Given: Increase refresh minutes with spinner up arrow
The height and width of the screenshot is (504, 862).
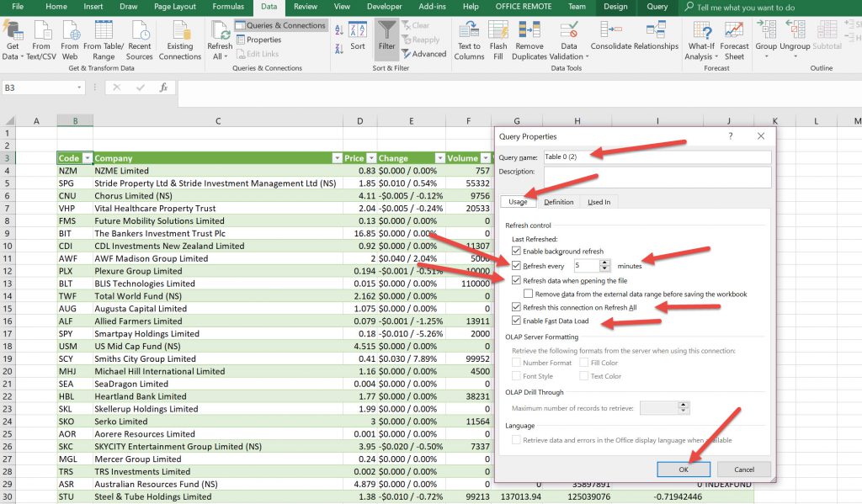Looking at the screenshot, I should 605,263.
